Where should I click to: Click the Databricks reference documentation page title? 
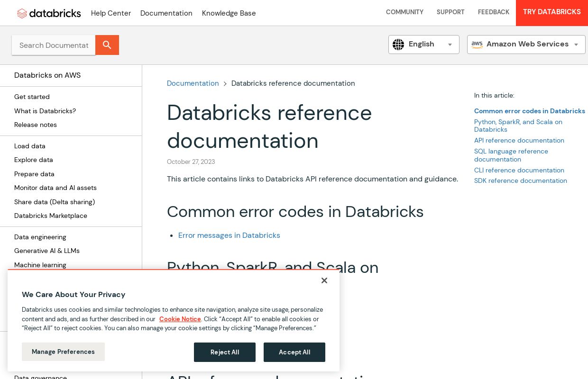pos(269,126)
